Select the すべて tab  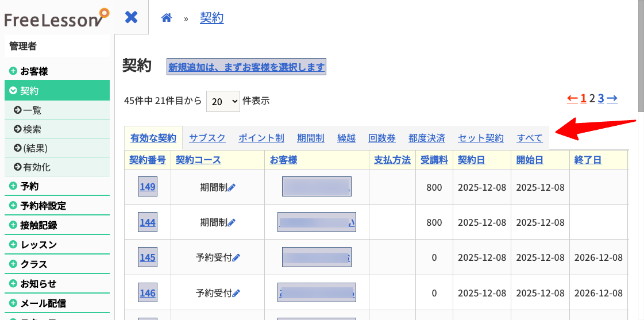point(529,138)
